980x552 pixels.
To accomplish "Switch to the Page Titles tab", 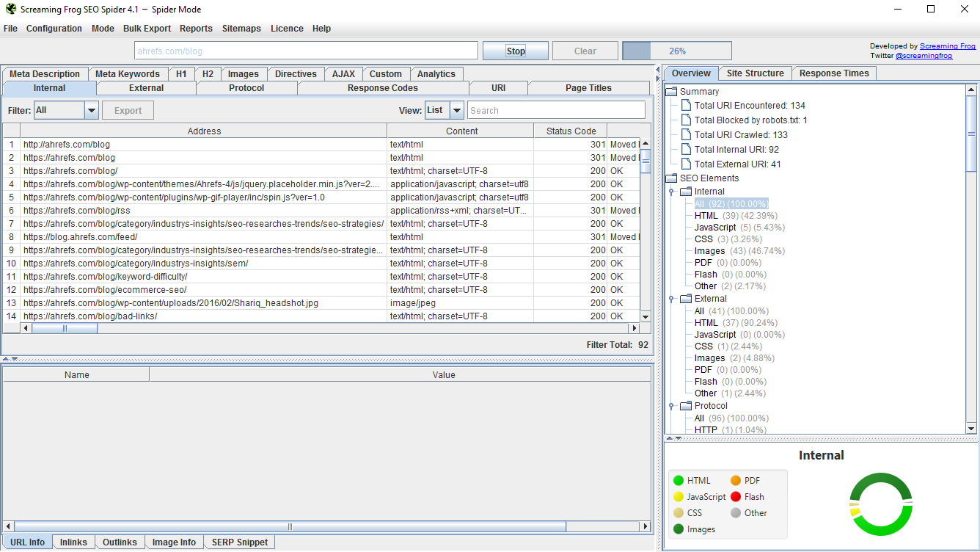I will pyautogui.click(x=588, y=88).
